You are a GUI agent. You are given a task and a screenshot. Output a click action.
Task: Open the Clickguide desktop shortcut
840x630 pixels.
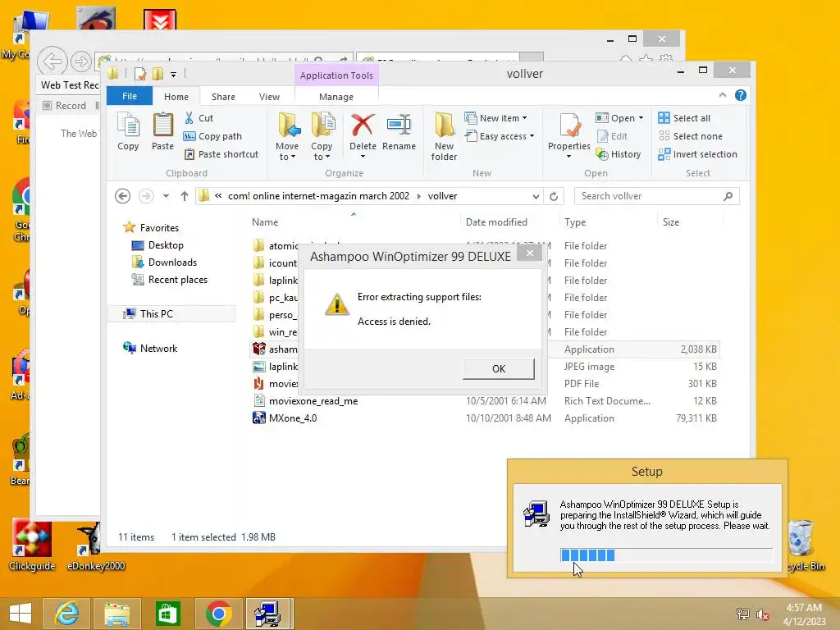click(32, 546)
